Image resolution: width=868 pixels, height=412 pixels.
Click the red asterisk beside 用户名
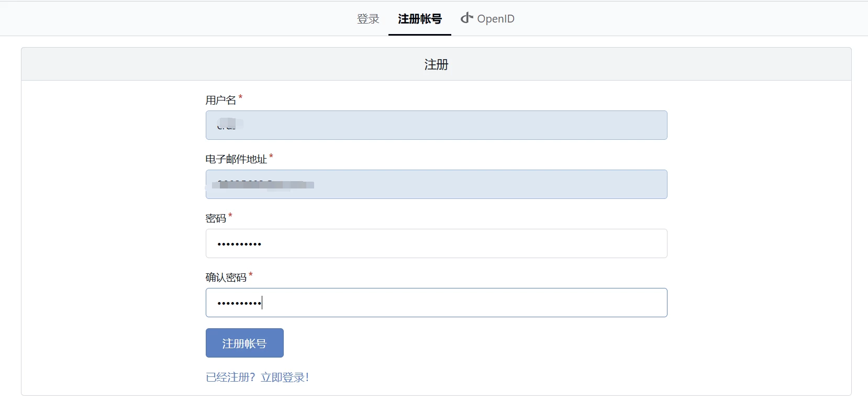tap(240, 97)
